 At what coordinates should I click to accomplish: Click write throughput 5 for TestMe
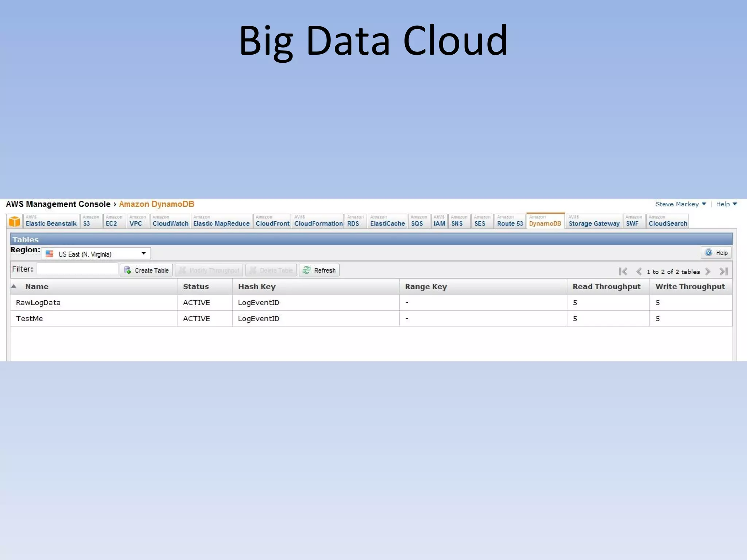[x=658, y=319]
